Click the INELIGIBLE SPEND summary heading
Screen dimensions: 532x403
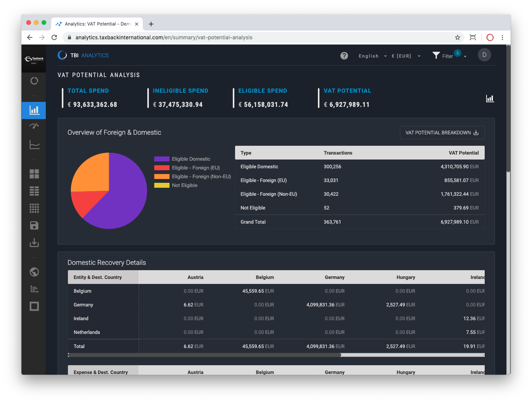[181, 91]
